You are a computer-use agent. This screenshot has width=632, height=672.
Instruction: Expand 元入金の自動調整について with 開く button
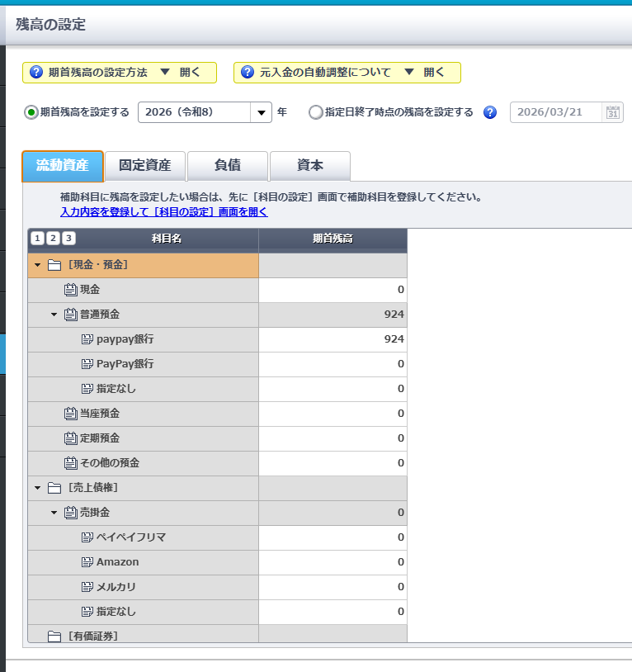(425, 73)
